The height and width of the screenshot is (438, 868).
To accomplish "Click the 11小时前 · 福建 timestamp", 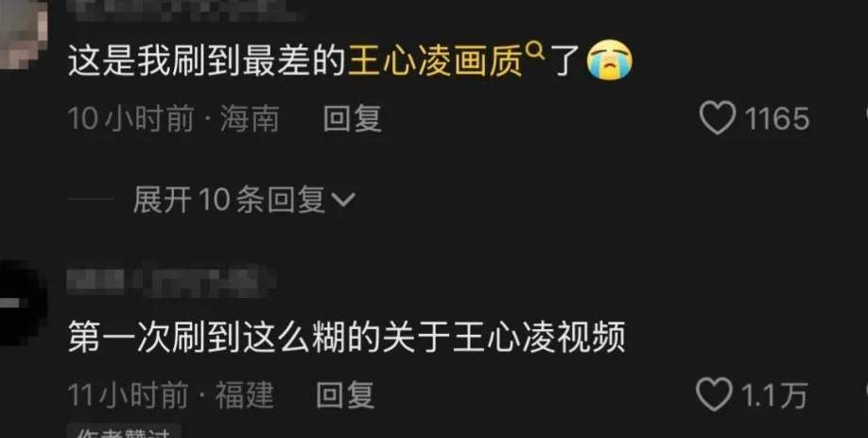I will click(170, 395).
